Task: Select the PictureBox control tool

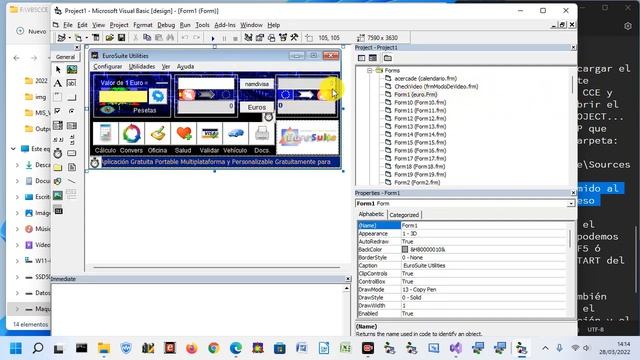Action: [x=72, y=70]
